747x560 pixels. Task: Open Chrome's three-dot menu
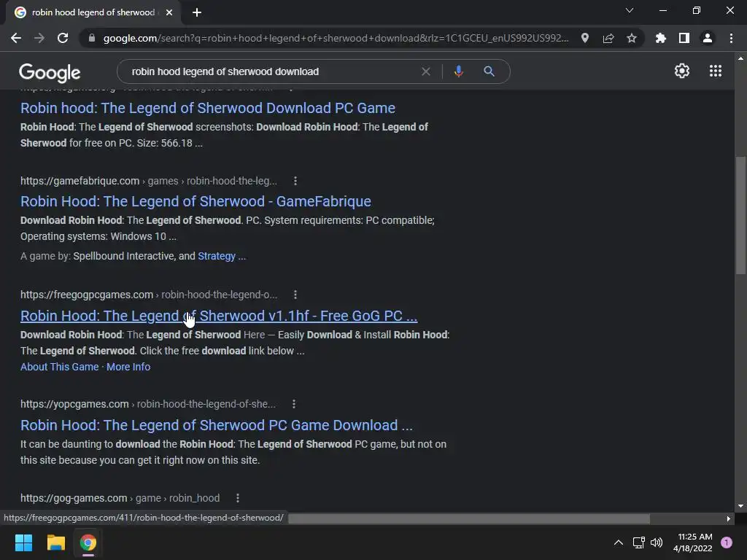coord(731,38)
